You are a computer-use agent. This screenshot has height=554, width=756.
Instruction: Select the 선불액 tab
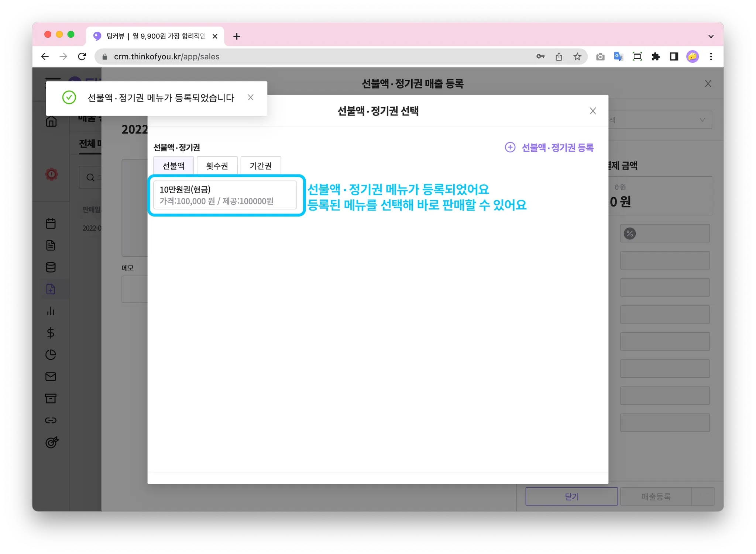point(173,166)
